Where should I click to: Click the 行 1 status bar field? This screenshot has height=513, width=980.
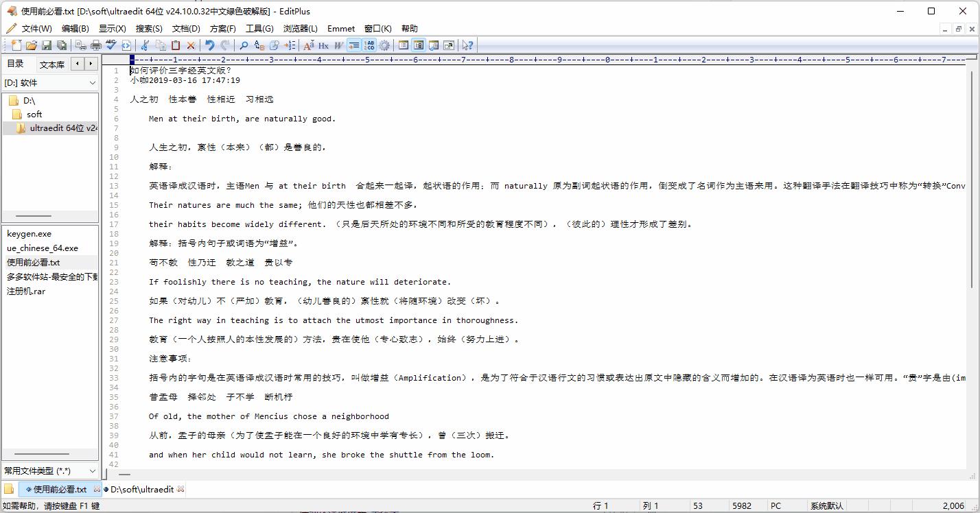coord(600,505)
